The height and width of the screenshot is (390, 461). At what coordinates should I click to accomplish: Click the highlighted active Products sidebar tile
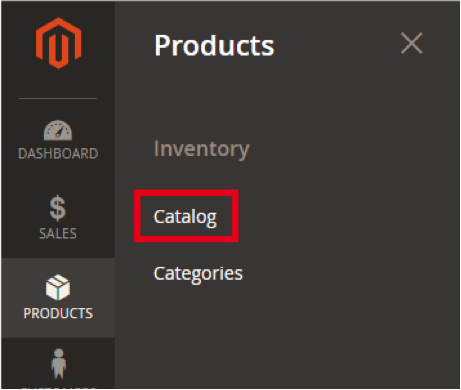[58, 298]
